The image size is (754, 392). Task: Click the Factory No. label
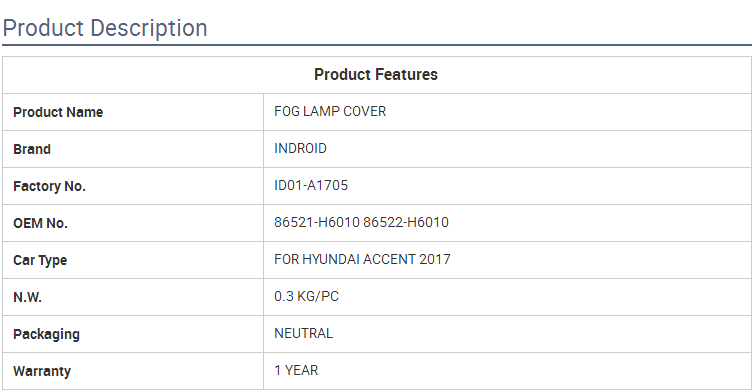(x=49, y=186)
